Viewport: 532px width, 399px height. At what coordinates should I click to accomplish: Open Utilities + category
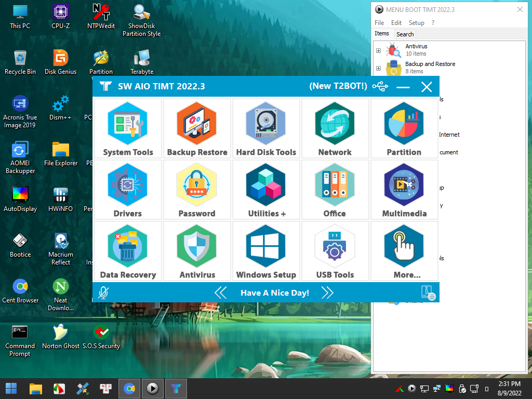click(266, 190)
